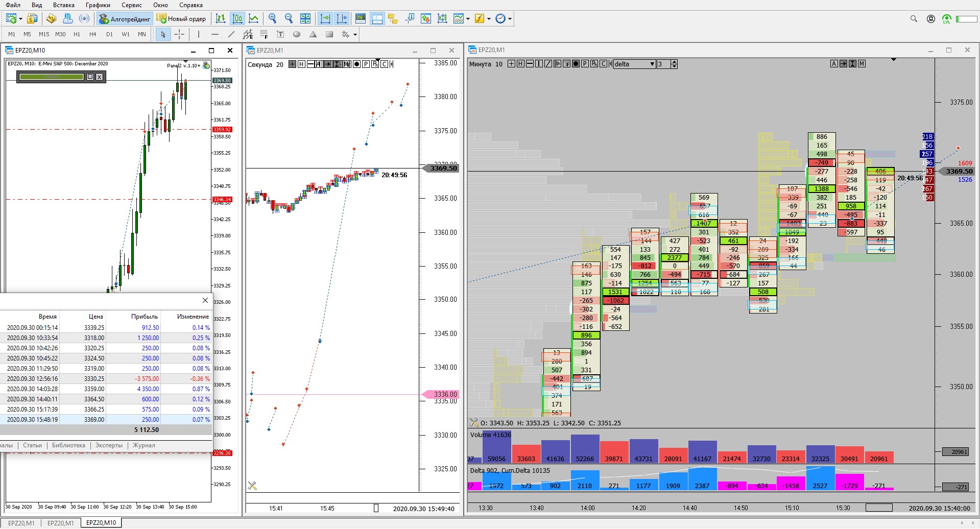Toggle chart auto scroll
Screen dimensions: 980x529
[325, 19]
